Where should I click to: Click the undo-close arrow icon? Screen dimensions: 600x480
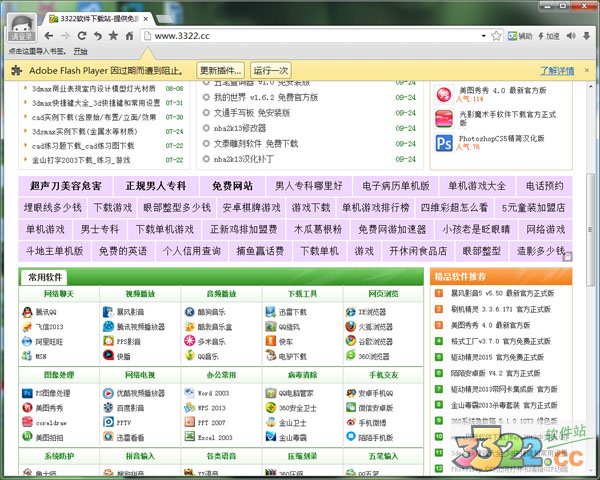tap(98, 36)
